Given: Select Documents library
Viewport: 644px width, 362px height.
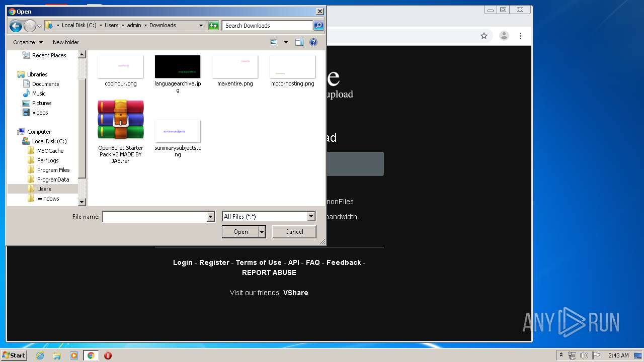Looking at the screenshot, I should (41, 84).
